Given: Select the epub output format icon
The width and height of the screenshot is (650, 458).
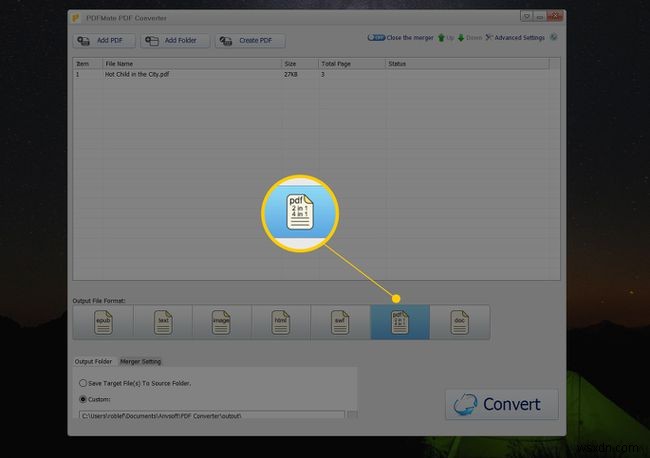Looking at the screenshot, I should (x=103, y=322).
